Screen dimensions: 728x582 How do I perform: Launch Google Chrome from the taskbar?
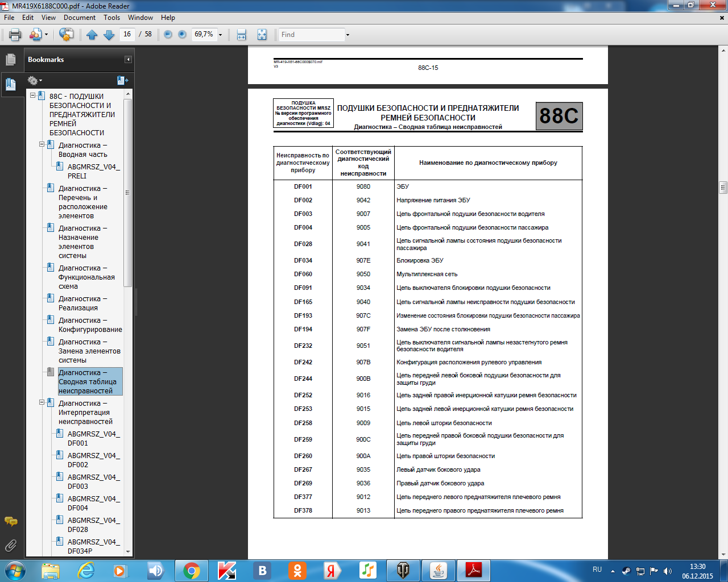[x=192, y=570]
